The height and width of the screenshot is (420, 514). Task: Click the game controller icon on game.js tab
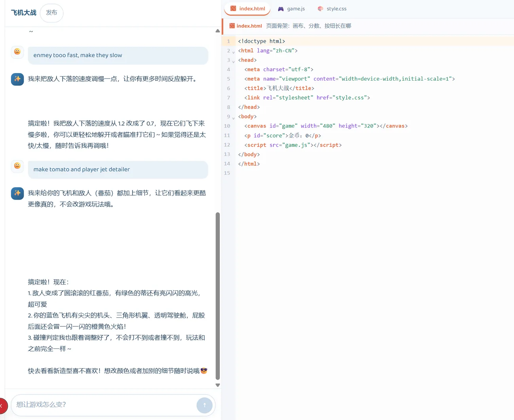[281, 9]
